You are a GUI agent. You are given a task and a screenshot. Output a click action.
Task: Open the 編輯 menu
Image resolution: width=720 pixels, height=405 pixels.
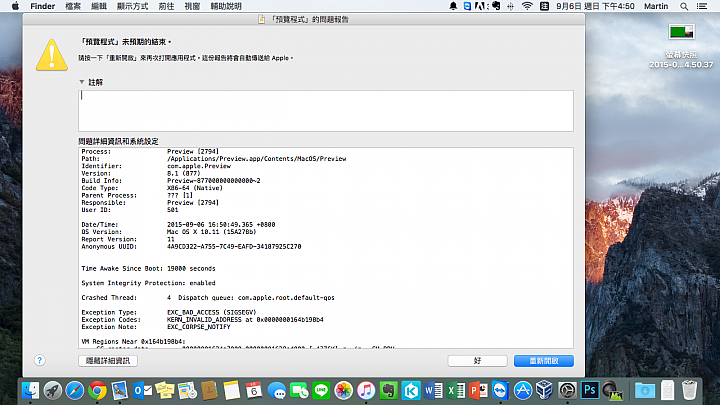(x=99, y=6)
